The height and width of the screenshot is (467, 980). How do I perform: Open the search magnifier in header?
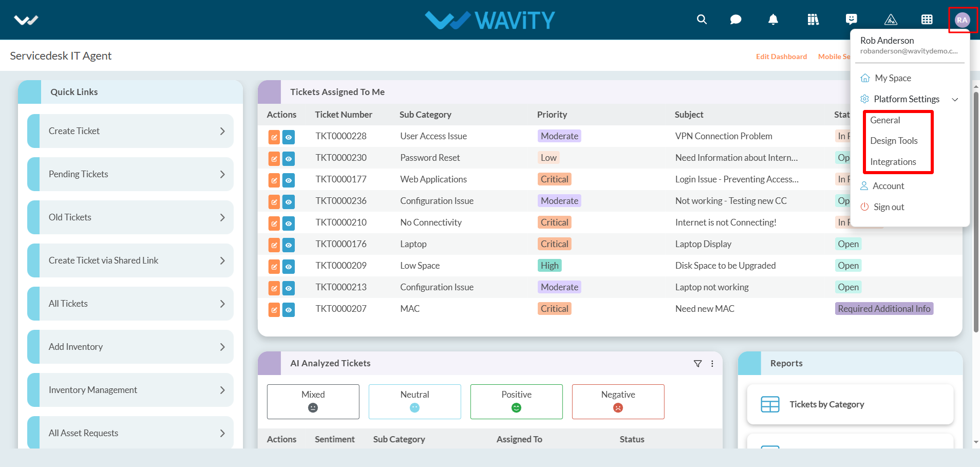point(702,20)
